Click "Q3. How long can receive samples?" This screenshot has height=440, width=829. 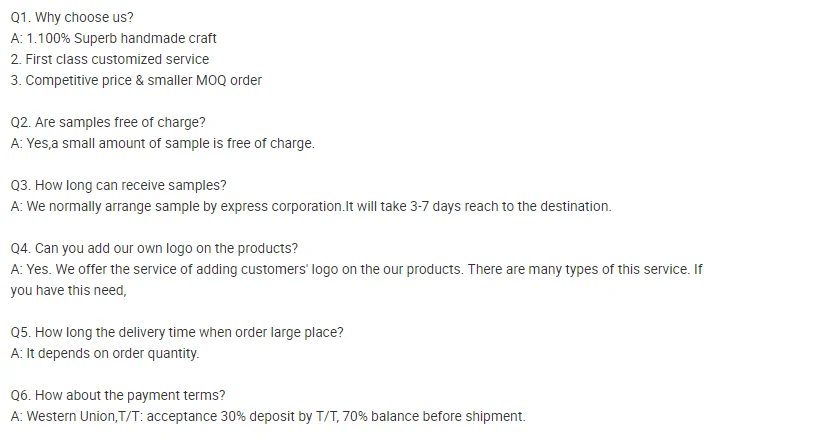pyautogui.click(x=118, y=185)
